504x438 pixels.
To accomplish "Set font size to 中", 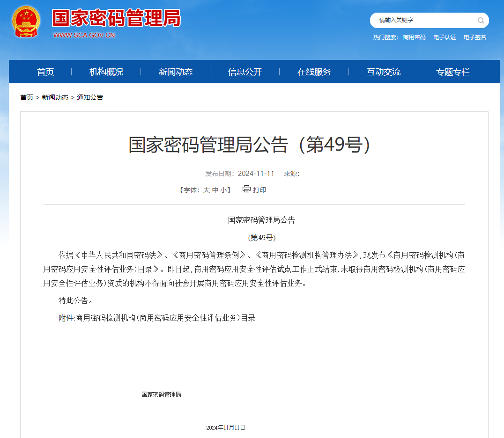I will click(x=215, y=190).
